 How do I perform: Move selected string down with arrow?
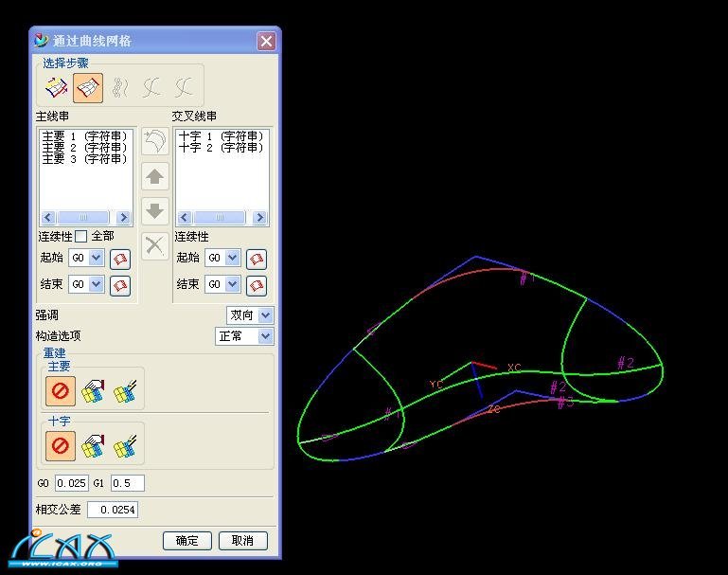155,211
